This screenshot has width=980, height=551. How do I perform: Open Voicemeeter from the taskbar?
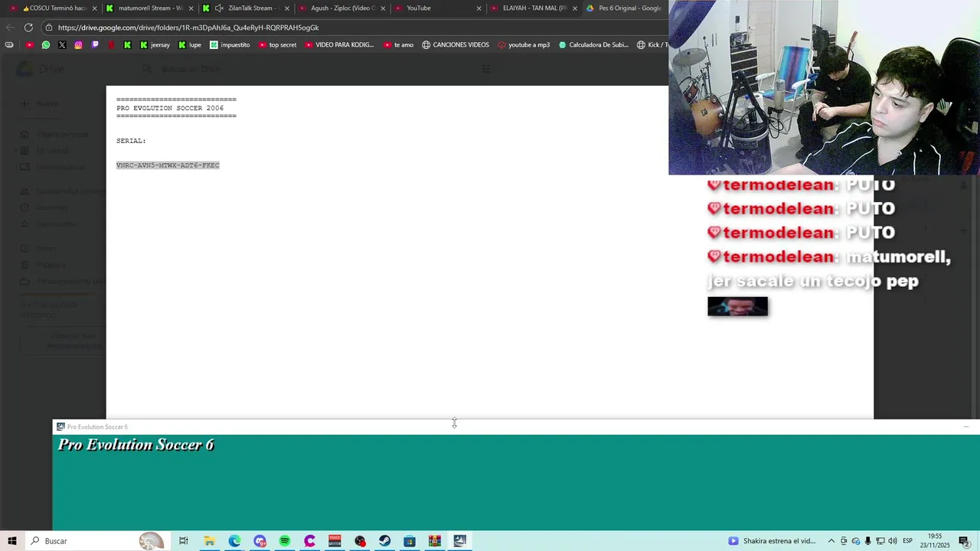335,541
